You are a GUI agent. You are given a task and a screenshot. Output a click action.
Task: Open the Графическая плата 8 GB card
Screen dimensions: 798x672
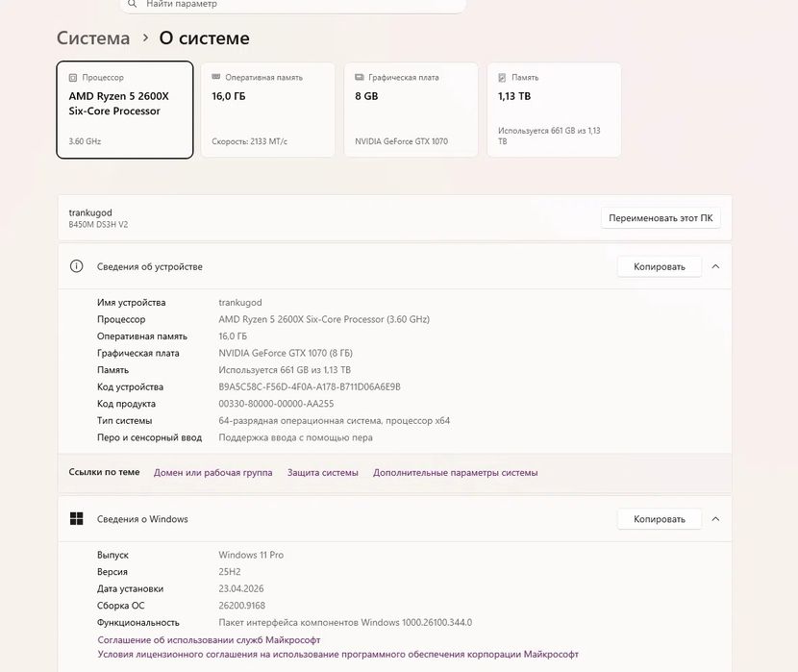point(411,110)
